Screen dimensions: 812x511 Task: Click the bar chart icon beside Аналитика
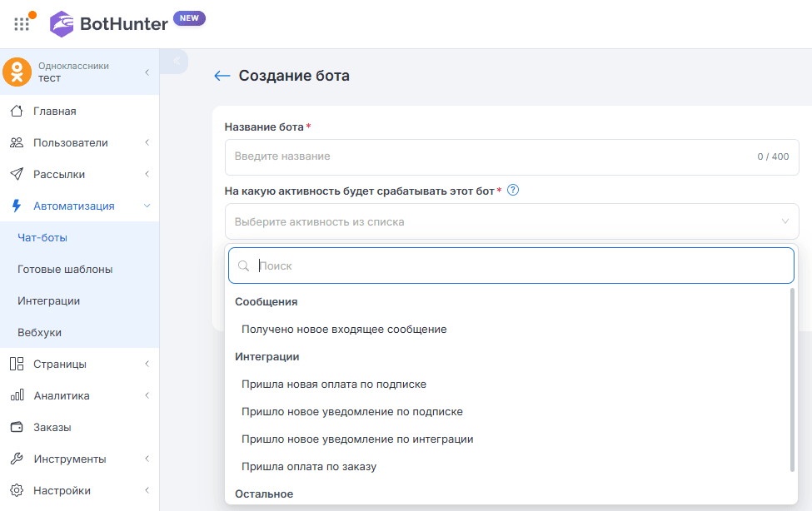point(17,395)
